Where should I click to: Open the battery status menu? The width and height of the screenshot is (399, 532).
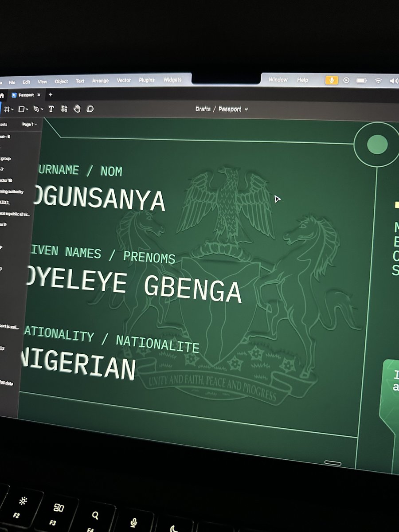pos(362,81)
